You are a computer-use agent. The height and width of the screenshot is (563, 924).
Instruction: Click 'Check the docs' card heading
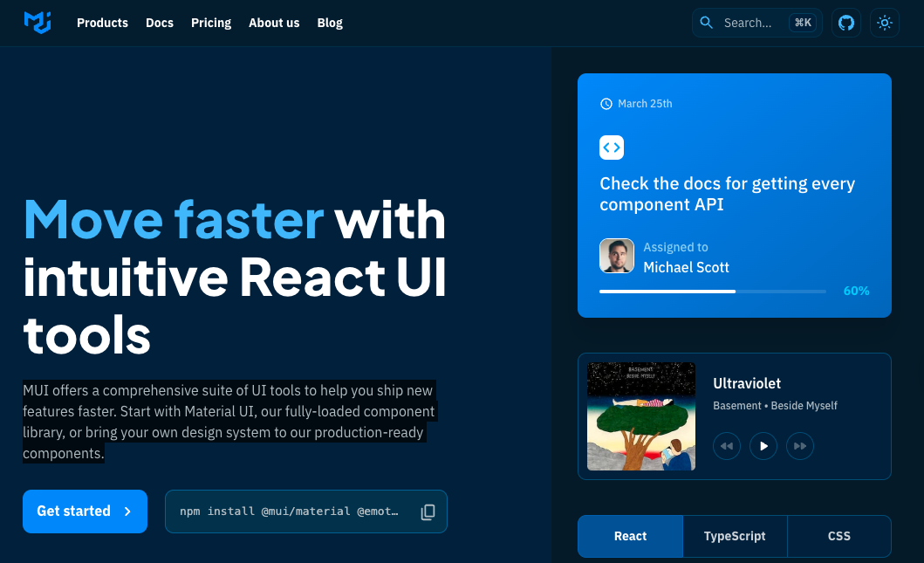[727, 194]
